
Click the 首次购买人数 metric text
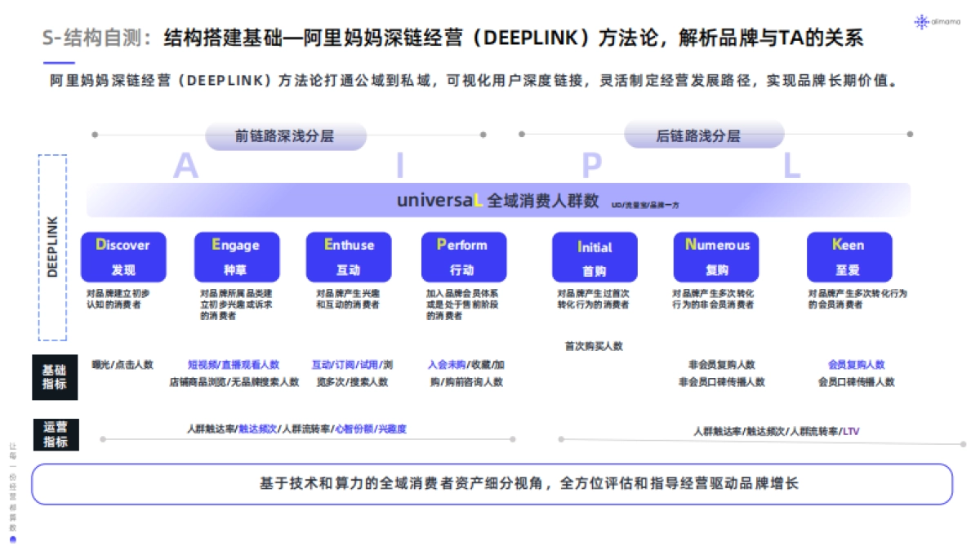coord(593,346)
